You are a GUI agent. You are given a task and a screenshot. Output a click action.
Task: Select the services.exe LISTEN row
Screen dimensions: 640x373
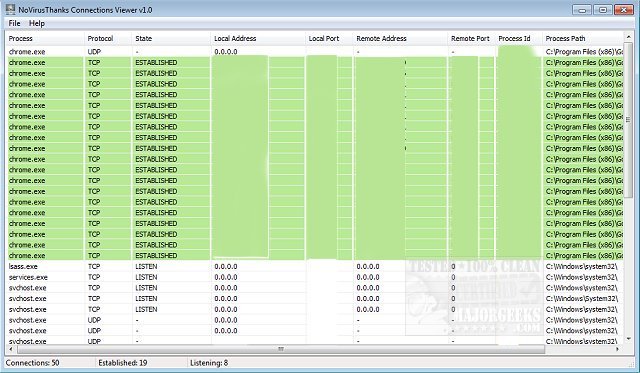315,277
